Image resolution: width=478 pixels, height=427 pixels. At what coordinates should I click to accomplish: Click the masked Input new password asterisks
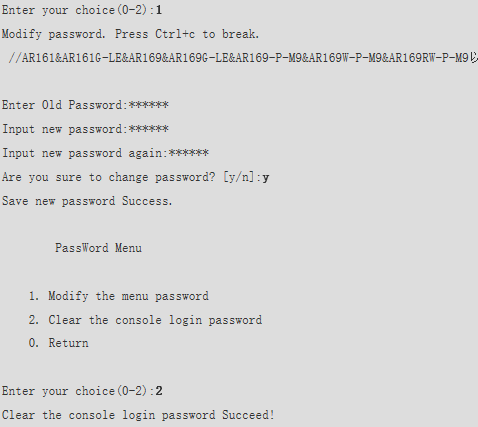(x=149, y=129)
